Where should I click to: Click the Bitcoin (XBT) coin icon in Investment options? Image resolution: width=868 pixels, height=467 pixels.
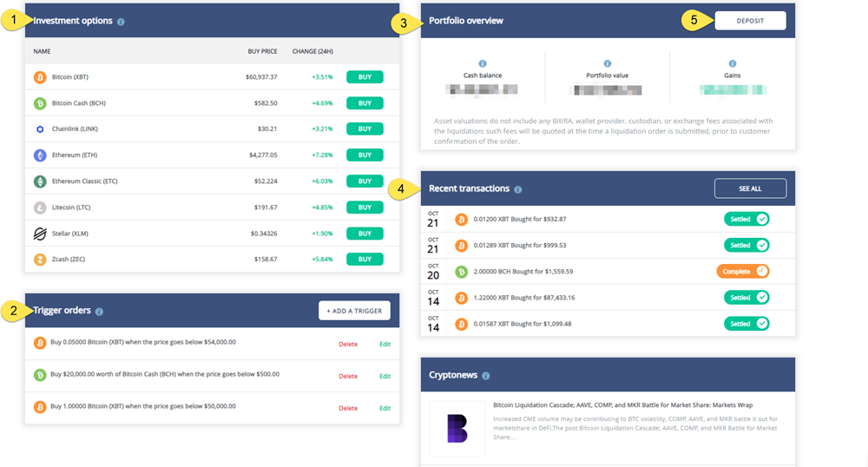pyautogui.click(x=40, y=77)
